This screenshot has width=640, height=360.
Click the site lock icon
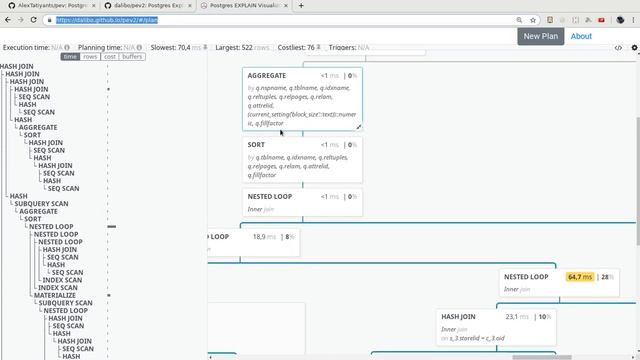[x=49, y=20]
